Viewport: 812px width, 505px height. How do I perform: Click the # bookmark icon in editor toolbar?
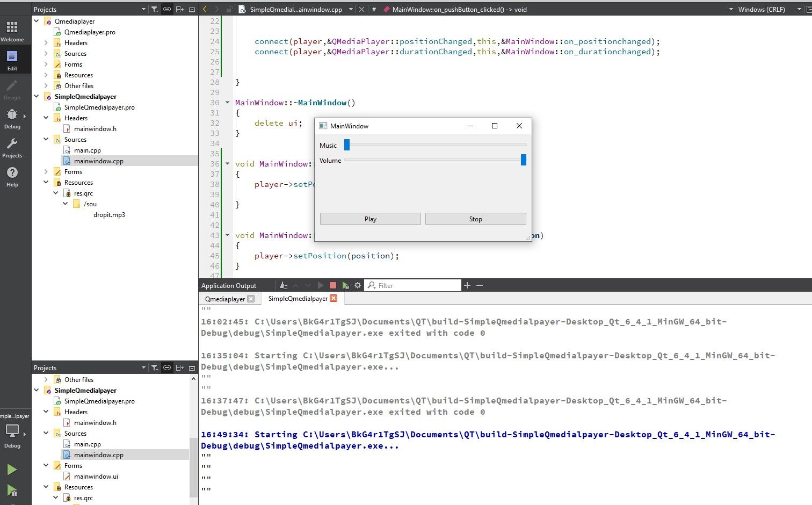[374, 9]
